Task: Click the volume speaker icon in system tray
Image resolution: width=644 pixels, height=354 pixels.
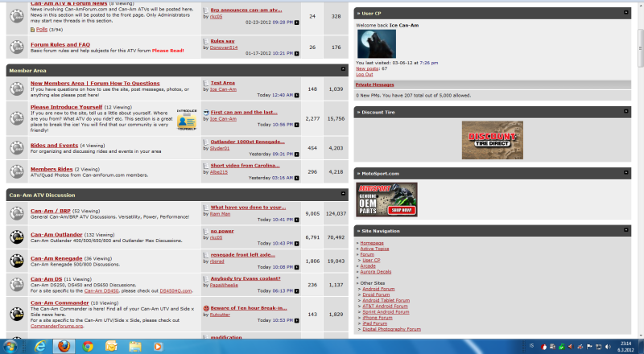Action: [x=609, y=347]
